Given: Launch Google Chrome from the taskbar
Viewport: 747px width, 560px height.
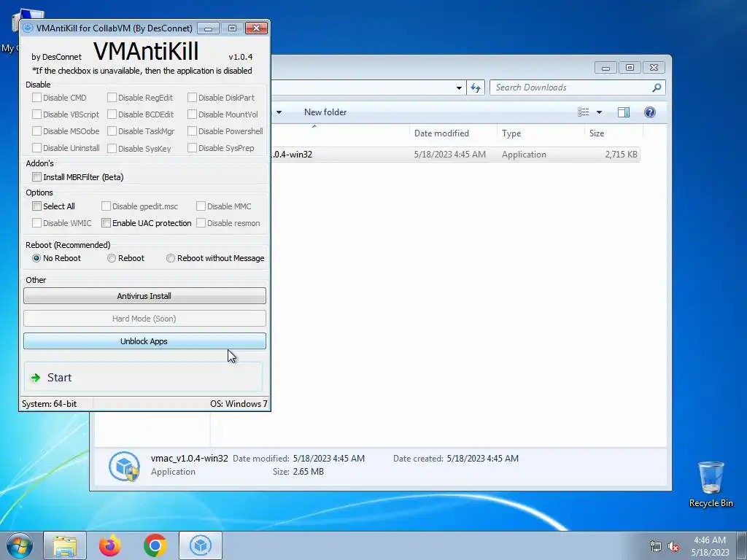Looking at the screenshot, I should (155, 545).
